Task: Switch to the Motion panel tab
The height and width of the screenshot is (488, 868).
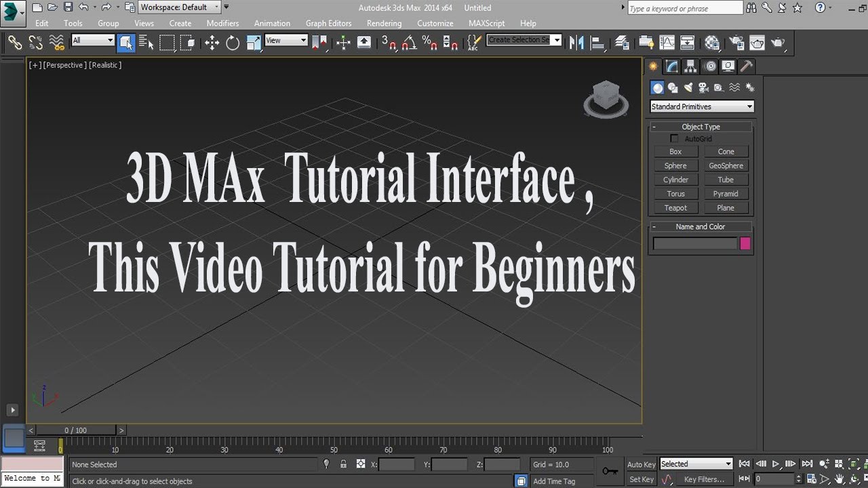Action: point(710,66)
